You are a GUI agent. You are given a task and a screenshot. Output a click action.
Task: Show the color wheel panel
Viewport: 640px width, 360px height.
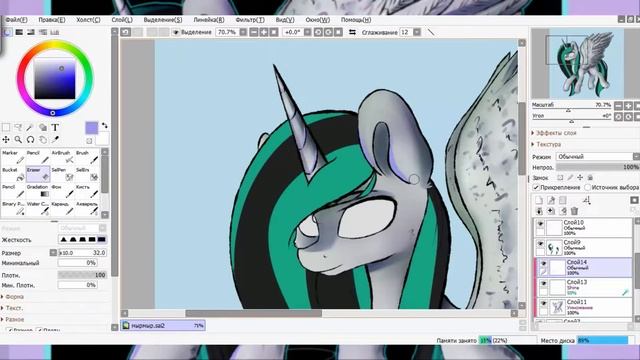click(7, 32)
